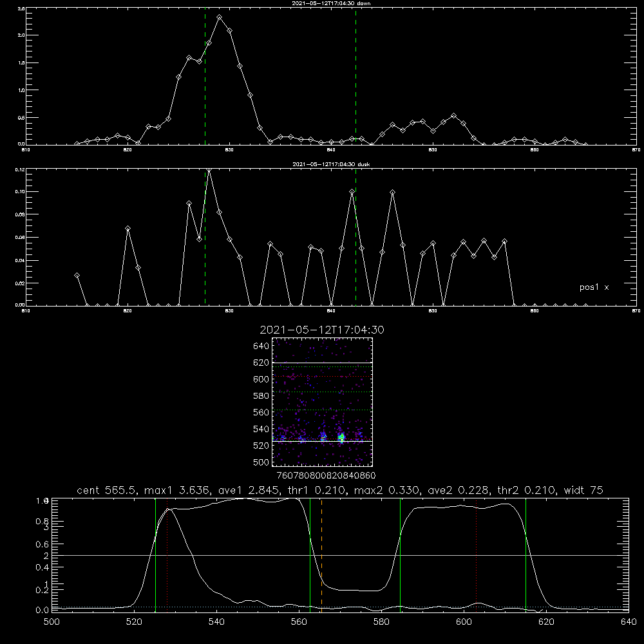Click the bottom plot x-axis label '640'
Screen dimensions: 644x644
pos(629,622)
